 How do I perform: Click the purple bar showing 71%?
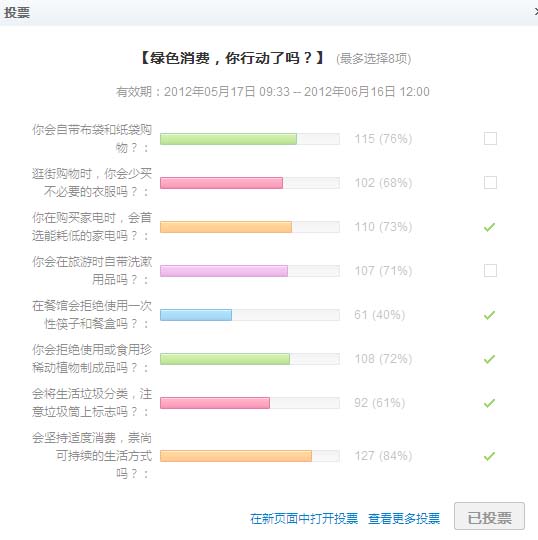[x=224, y=271]
